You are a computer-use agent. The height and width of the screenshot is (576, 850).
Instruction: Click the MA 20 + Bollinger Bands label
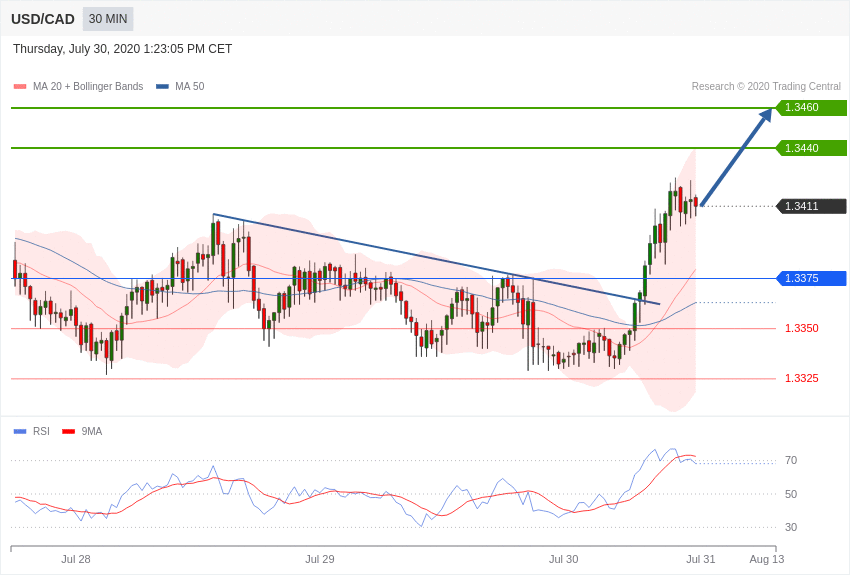[88, 87]
